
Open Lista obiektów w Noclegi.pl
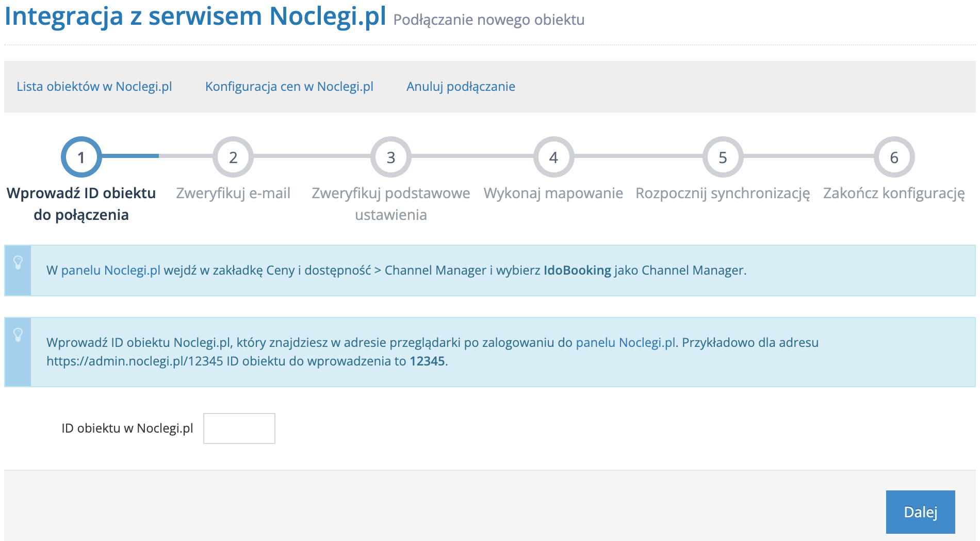pos(95,86)
